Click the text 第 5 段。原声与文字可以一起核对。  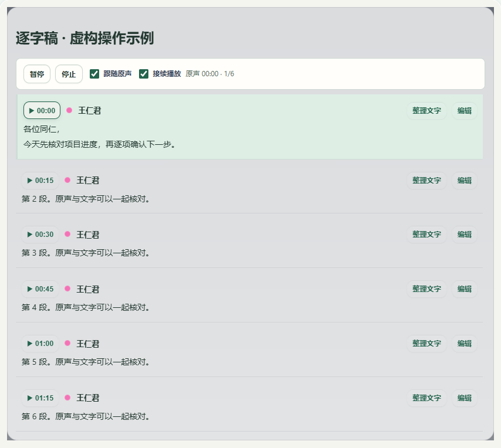point(86,362)
